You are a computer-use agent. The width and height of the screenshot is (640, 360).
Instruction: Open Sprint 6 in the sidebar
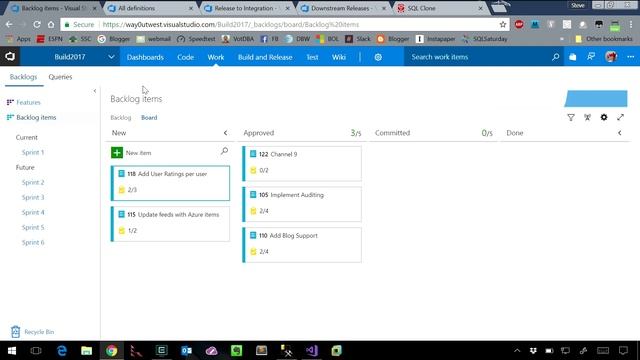click(33, 242)
